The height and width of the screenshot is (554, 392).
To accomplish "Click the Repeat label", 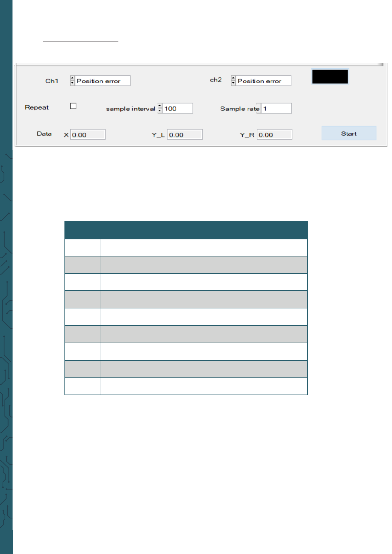I will (x=37, y=108).
